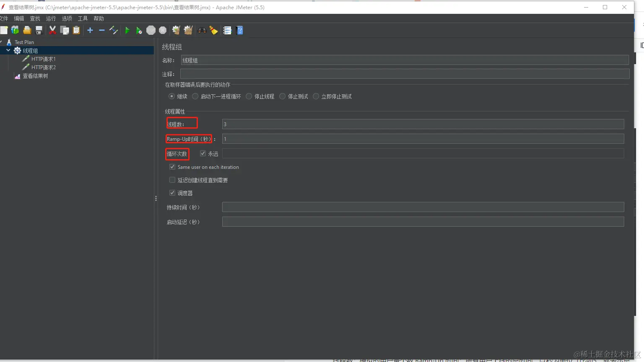Click the 启动延迟（秒）input field
The height and width of the screenshot is (362, 644).
(x=423, y=222)
